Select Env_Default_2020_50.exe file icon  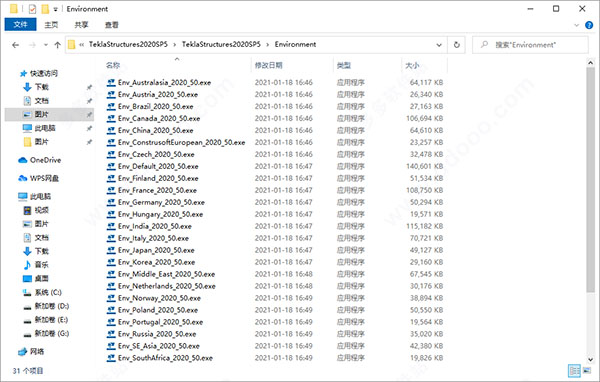pyautogui.click(x=111, y=166)
